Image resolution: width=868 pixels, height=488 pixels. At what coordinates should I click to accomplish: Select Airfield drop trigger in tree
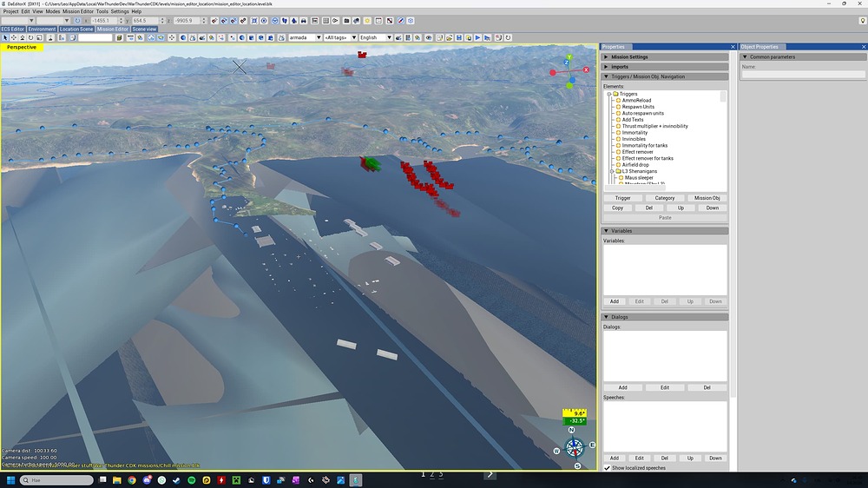(x=635, y=165)
